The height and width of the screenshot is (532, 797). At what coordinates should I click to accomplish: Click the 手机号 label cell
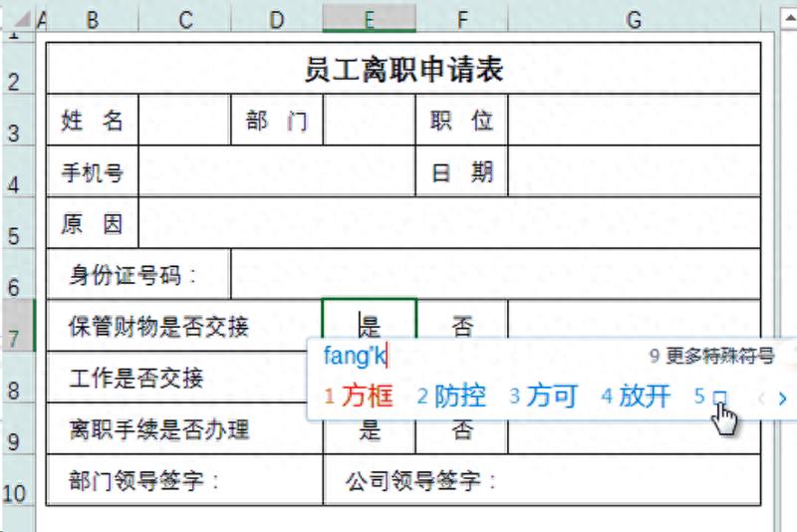pyautogui.click(x=92, y=171)
